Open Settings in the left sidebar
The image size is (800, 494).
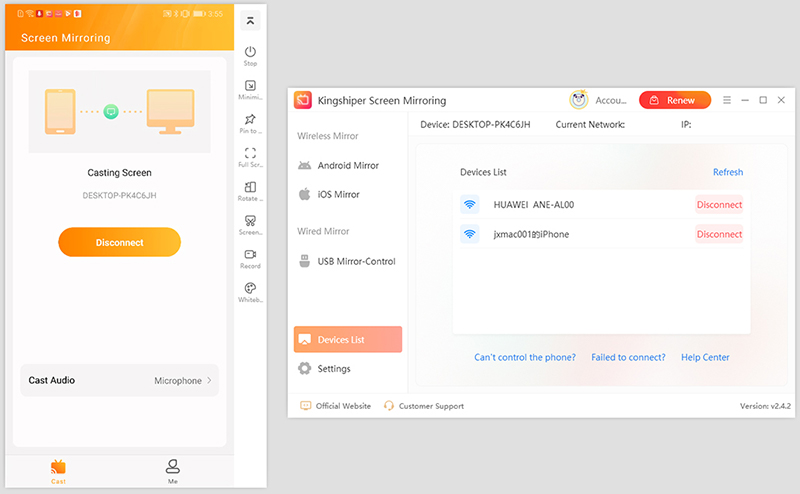click(333, 368)
